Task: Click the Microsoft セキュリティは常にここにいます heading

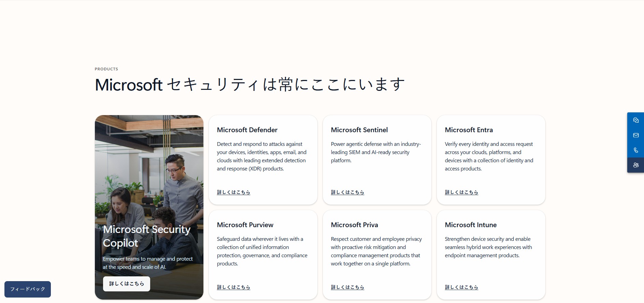Action: (249, 85)
